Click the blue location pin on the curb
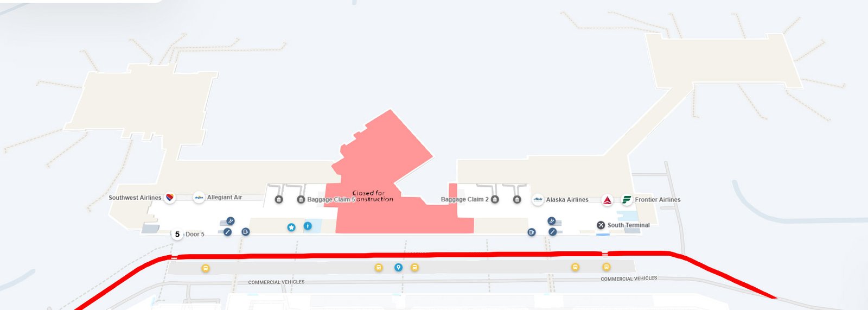868x310 pixels. pos(398,267)
